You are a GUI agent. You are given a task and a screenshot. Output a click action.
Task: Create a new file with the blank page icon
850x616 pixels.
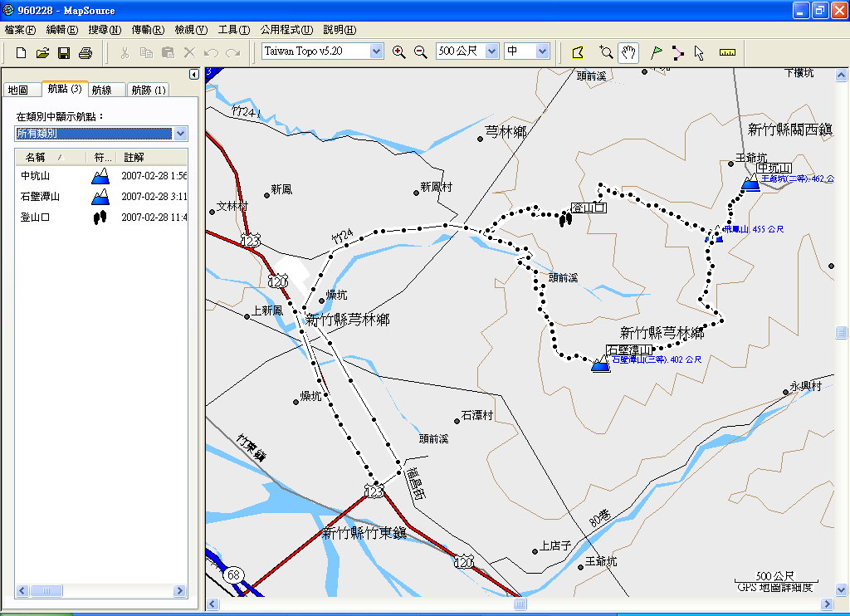21,52
